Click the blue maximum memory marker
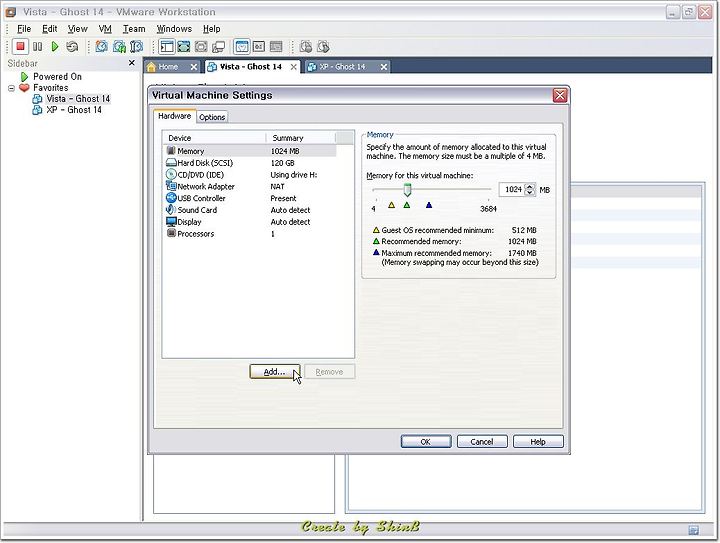 tap(429, 205)
